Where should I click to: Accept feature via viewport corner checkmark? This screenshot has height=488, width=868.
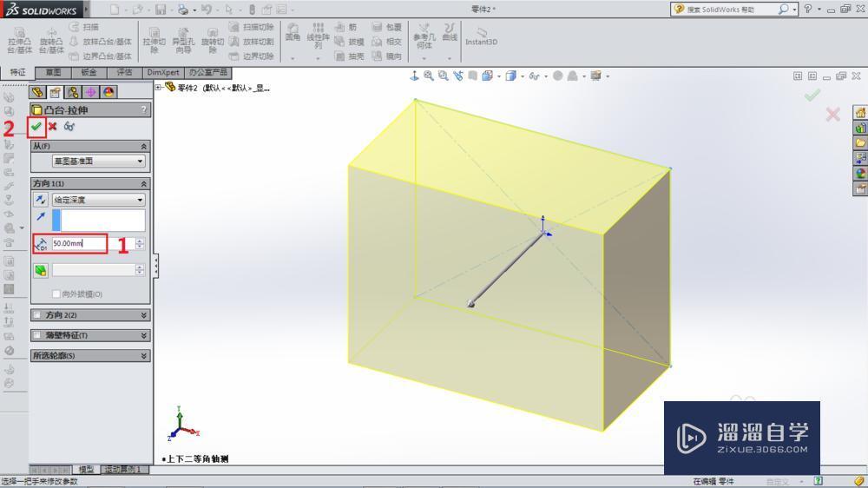coord(812,96)
